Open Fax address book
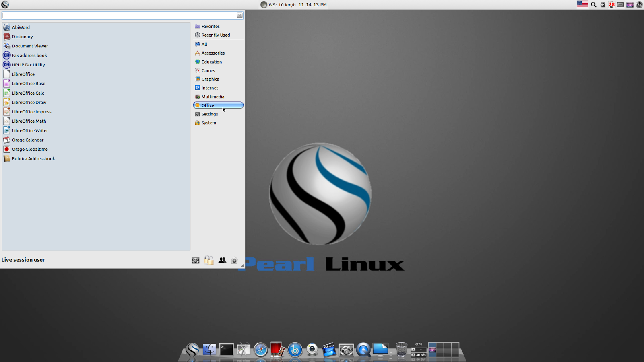This screenshot has width=644, height=362. click(x=25, y=56)
